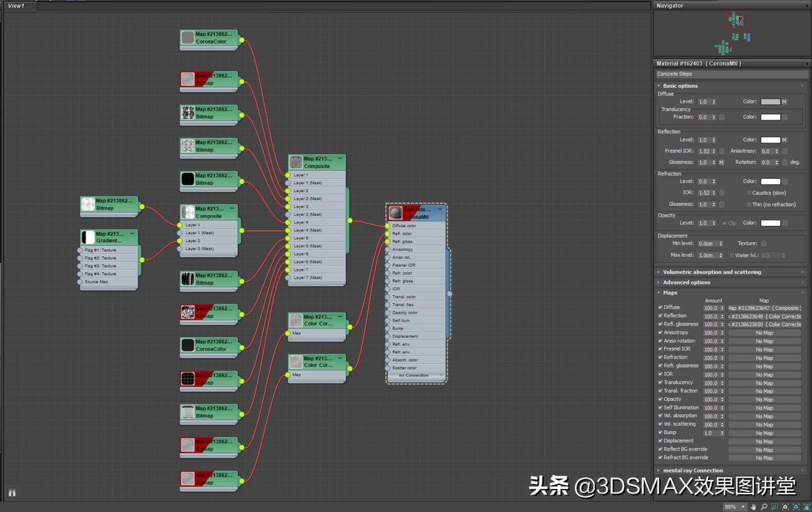
Task: Click the CoronaMtl node sphere preview
Action: click(396, 213)
